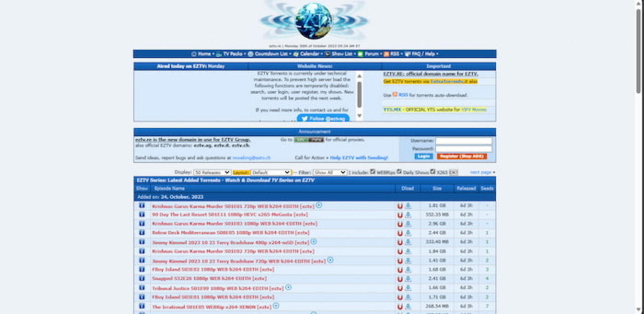
Task: Toggle the X265 include checkbox
Action: (432, 172)
